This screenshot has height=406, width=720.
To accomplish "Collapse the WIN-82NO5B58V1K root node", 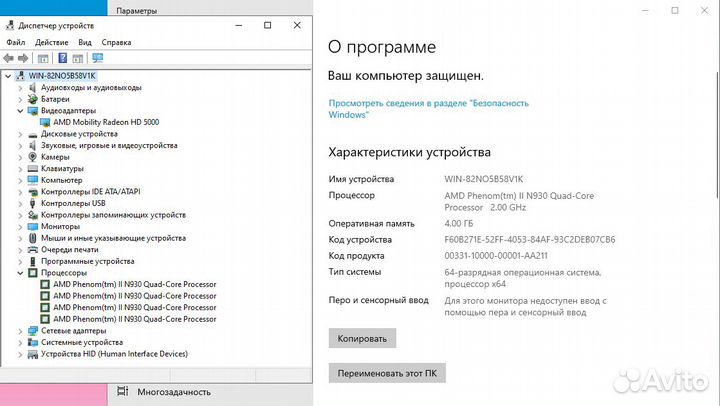I will coord(8,76).
